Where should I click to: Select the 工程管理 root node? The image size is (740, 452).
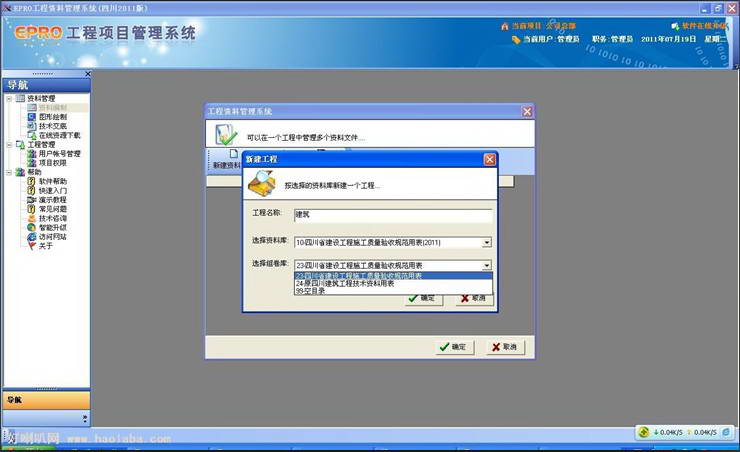[41, 144]
